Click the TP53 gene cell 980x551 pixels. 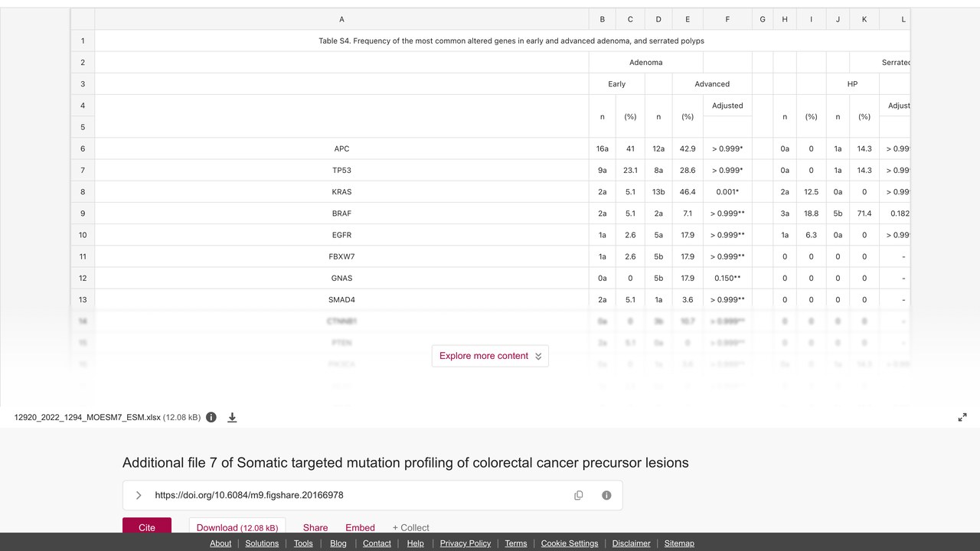[341, 170]
